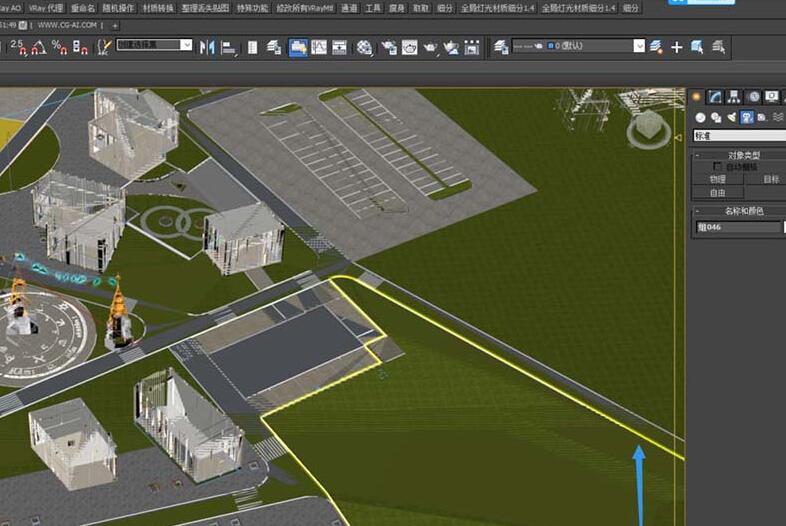Click the Align tool icon

229,47
